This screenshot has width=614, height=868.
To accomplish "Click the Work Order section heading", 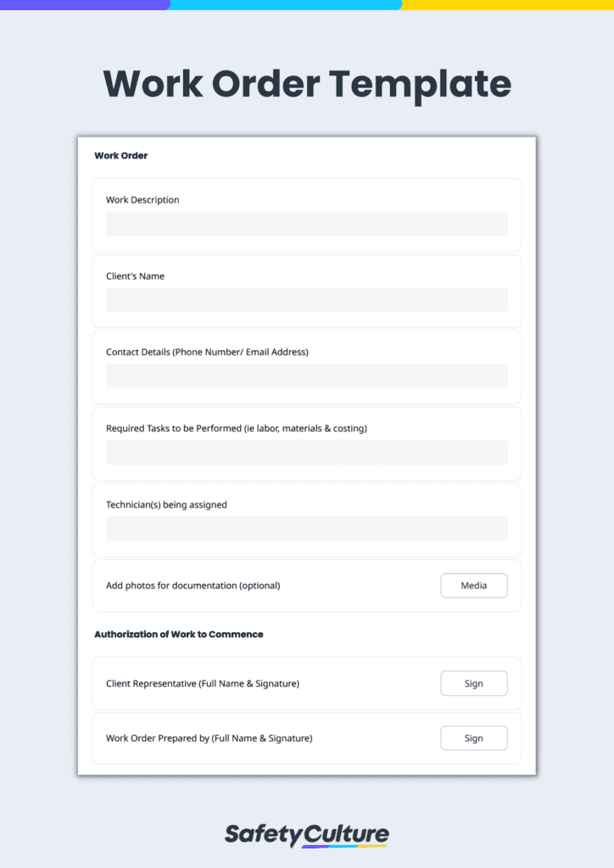I will [120, 156].
